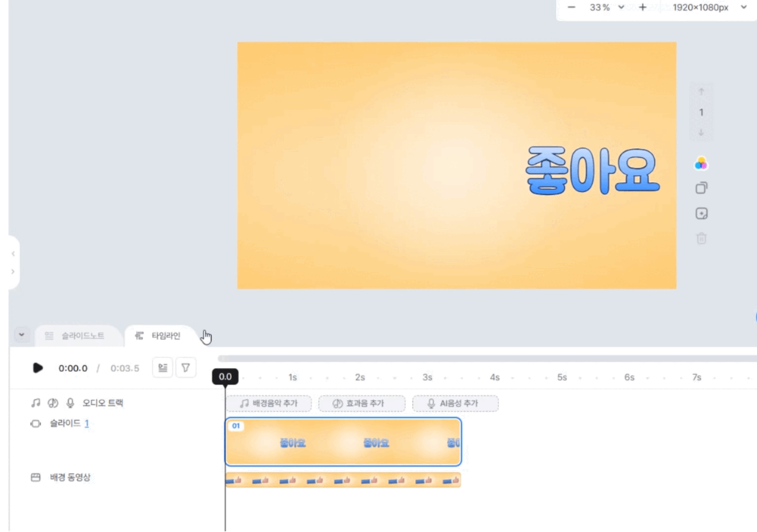Click the 좋아요 text on the canvas
The image size is (757, 532).
point(592,170)
